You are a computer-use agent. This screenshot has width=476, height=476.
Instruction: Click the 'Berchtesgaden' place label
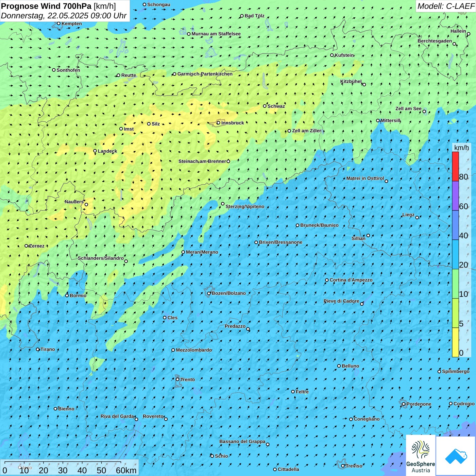coord(435,41)
